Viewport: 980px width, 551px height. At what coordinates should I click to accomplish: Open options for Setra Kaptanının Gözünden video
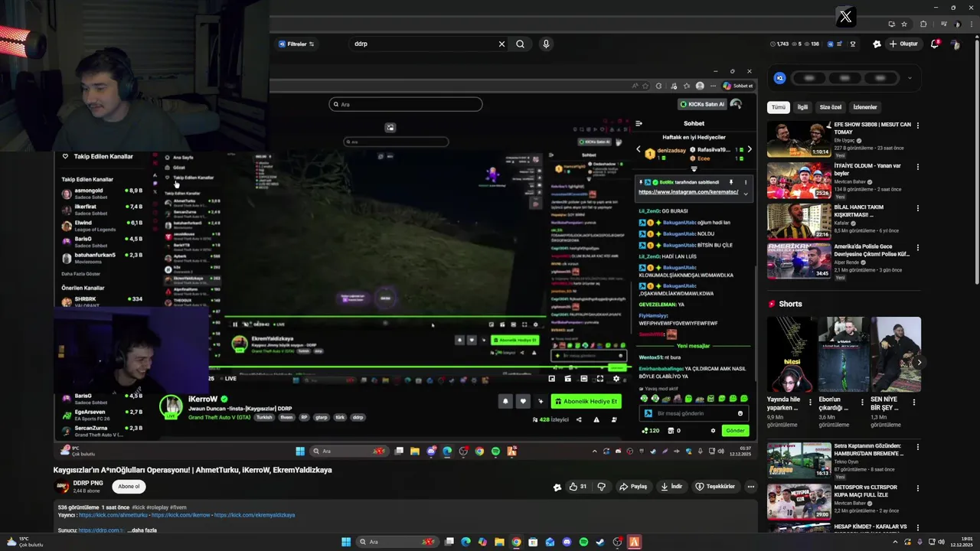click(918, 447)
